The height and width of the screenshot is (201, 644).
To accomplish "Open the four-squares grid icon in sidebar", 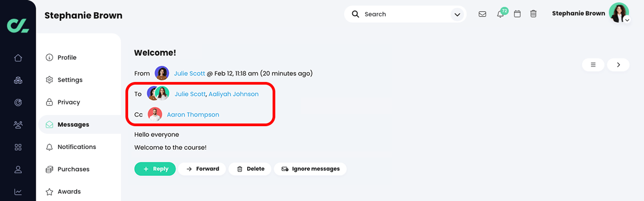I will 18,147.
